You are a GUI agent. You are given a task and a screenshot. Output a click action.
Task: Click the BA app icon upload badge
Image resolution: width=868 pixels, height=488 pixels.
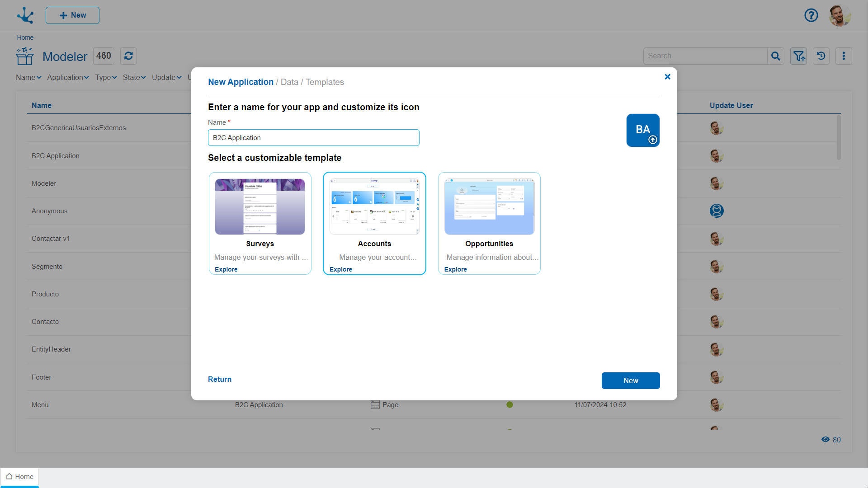tap(652, 140)
